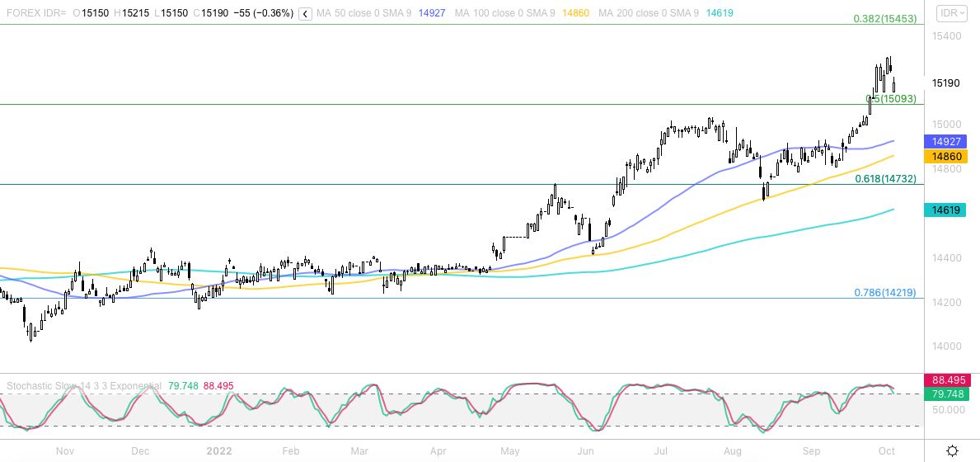
Task: Click the MA 50 close 0 SMA 9 legend
Action: click(364, 13)
